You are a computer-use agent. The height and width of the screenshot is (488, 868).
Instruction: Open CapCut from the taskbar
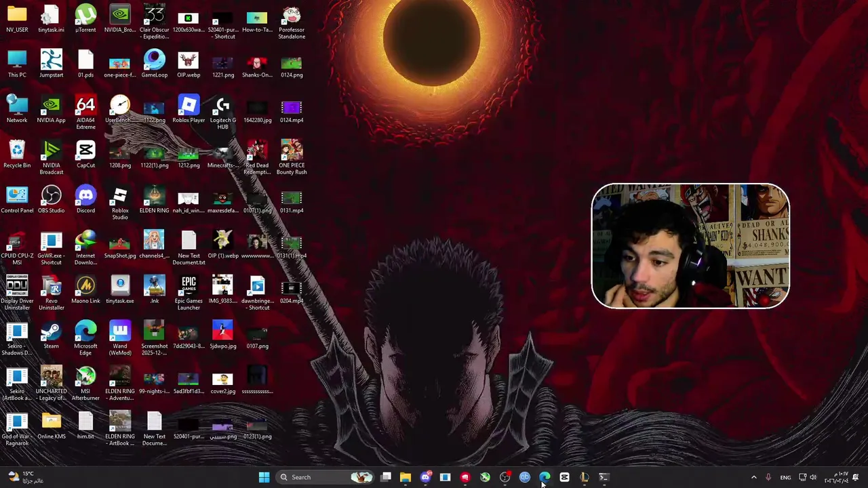[x=564, y=477]
